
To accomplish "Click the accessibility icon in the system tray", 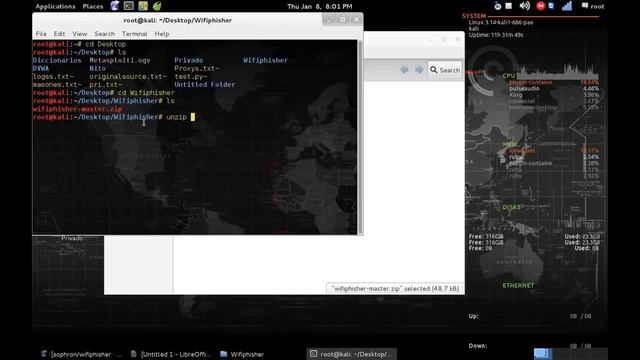I will tap(497, 6).
